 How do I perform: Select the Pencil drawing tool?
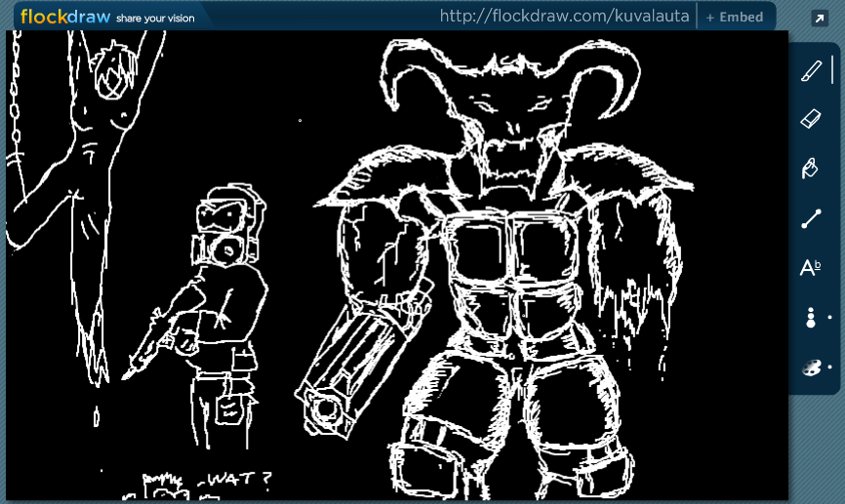[x=811, y=71]
